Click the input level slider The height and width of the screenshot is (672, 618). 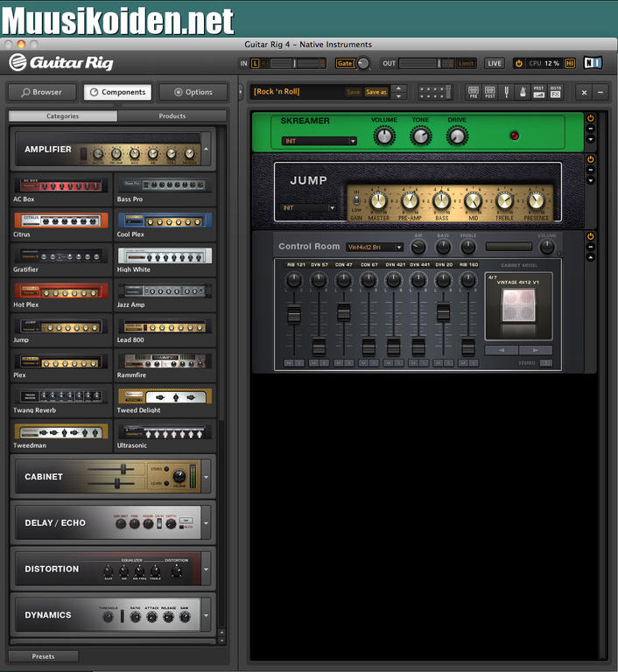point(294,63)
